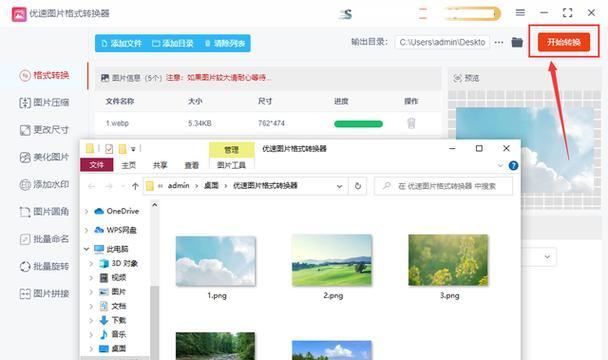Go back in Explorer navigation
This screenshot has width=608, height=360.
92,186
